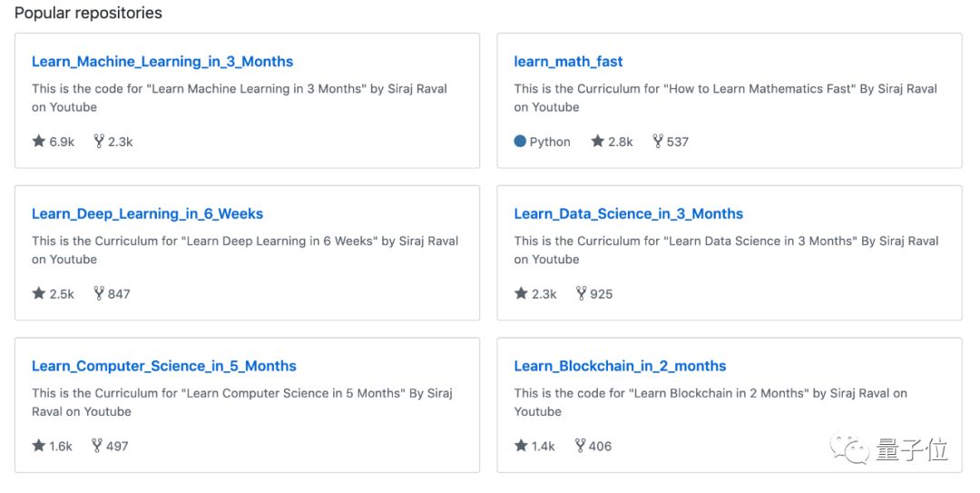This screenshot has height=493, width=980.
Task: Open the Learn_Data_Science_in_3_Months repository link
Action: [628, 214]
